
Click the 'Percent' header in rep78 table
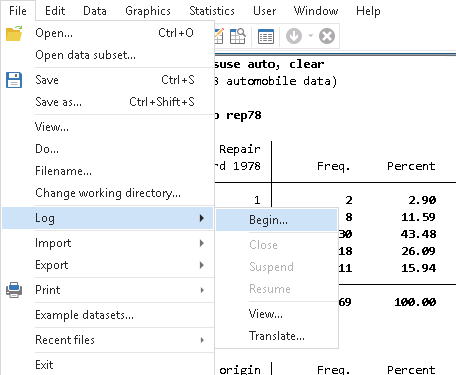pyautogui.click(x=411, y=166)
